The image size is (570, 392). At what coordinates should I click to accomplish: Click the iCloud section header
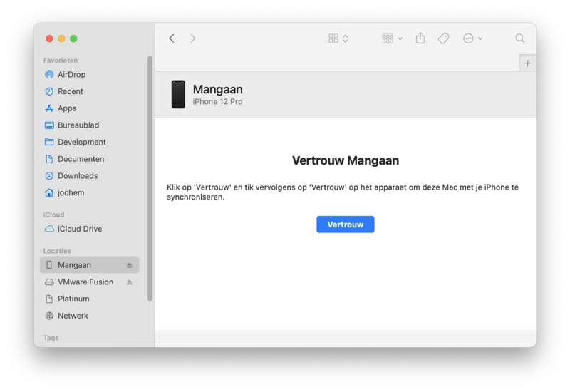coord(53,215)
